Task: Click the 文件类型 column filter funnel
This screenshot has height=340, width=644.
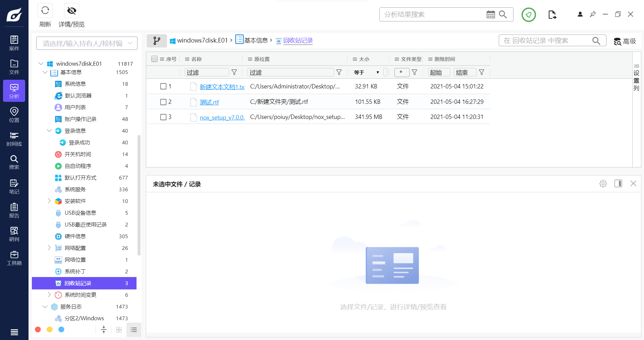Action: tap(415, 72)
